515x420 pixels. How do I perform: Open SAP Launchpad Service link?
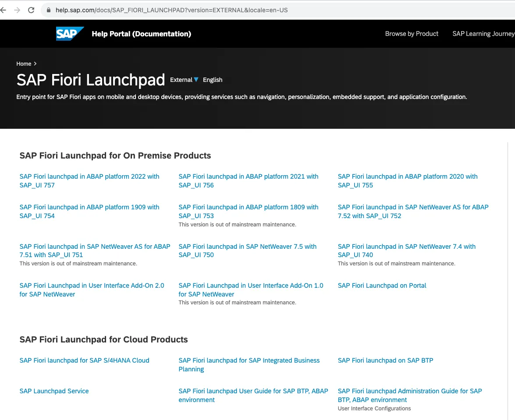click(x=54, y=391)
